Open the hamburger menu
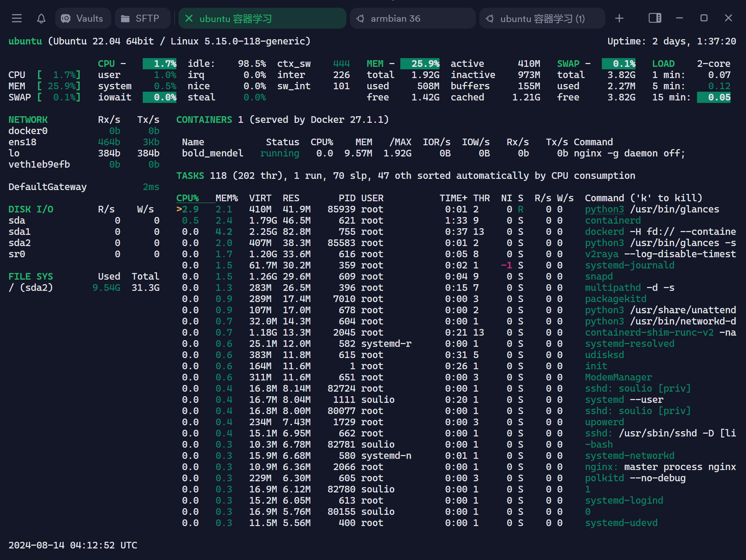Screen dimensions: 746x560 (x=16, y=18)
